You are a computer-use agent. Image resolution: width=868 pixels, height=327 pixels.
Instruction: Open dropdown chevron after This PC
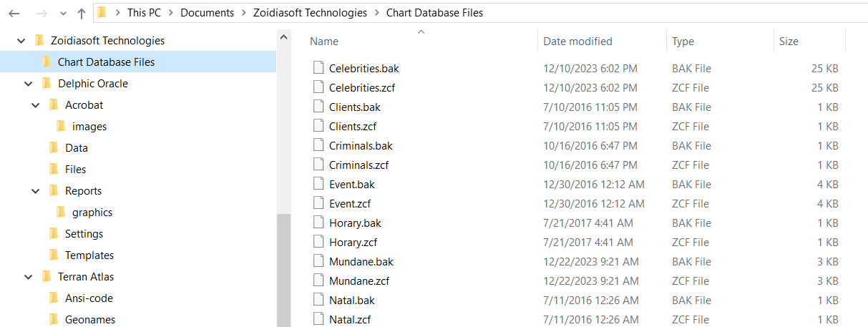pos(172,13)
